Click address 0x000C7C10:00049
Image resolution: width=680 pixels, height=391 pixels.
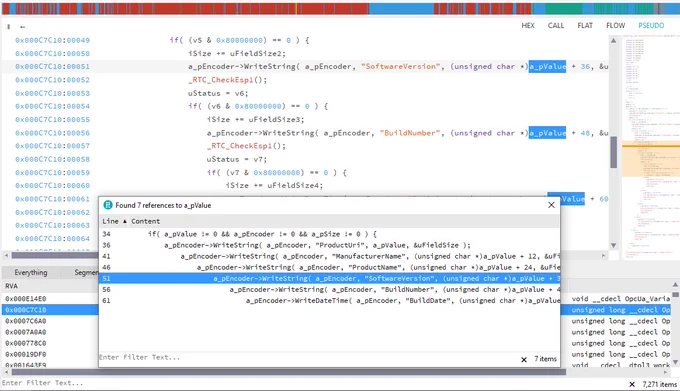coord(52,40)
